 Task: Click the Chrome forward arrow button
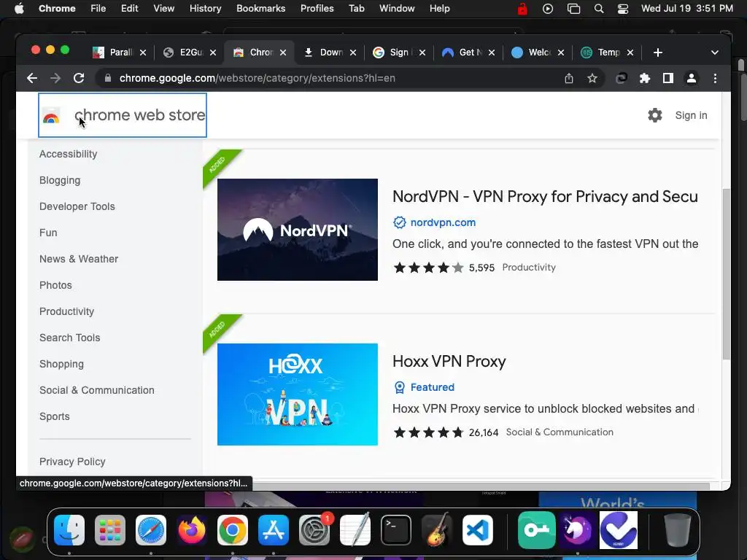coord(55,78)
